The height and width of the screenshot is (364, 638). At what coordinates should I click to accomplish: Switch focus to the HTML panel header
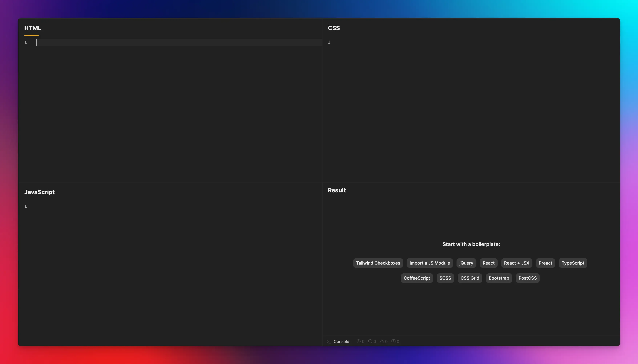33,28
